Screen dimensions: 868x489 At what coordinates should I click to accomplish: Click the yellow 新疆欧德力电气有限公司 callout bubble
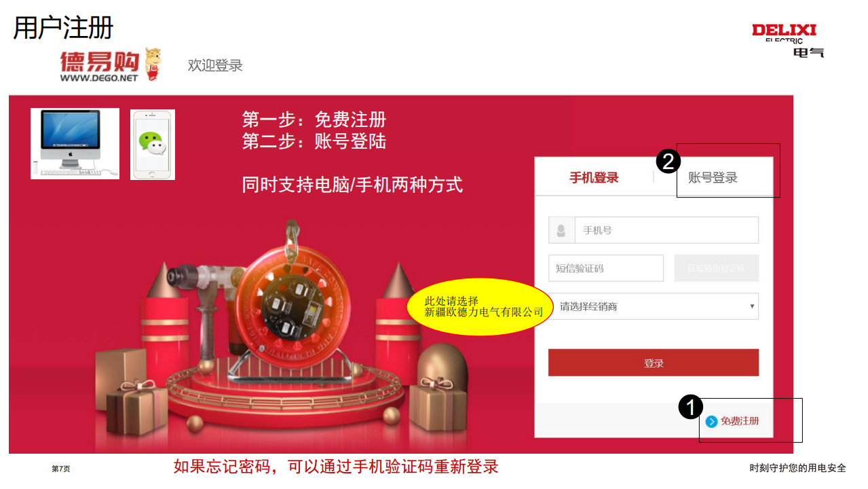[x=480, y=307]
